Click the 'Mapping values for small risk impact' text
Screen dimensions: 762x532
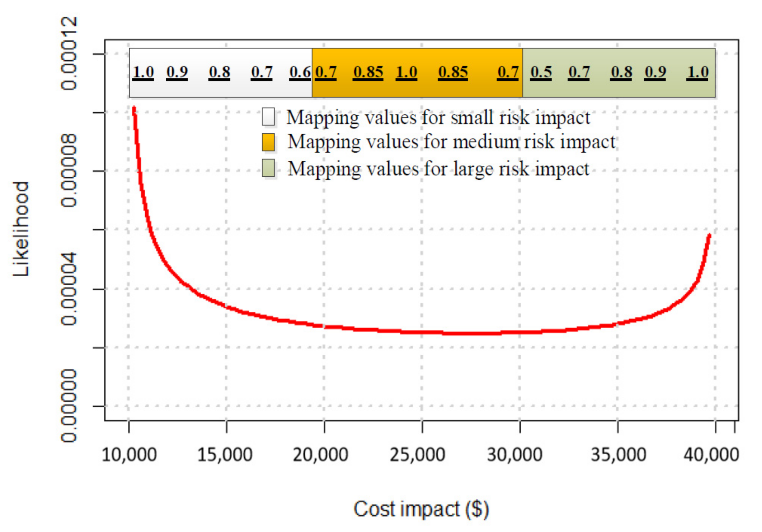pyautogui.click(x=438, y=118)
